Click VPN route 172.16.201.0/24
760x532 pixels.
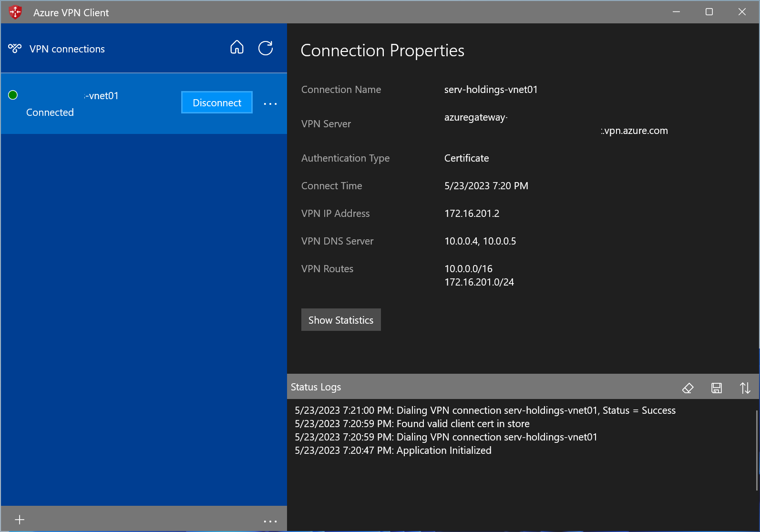pos(479,282)
